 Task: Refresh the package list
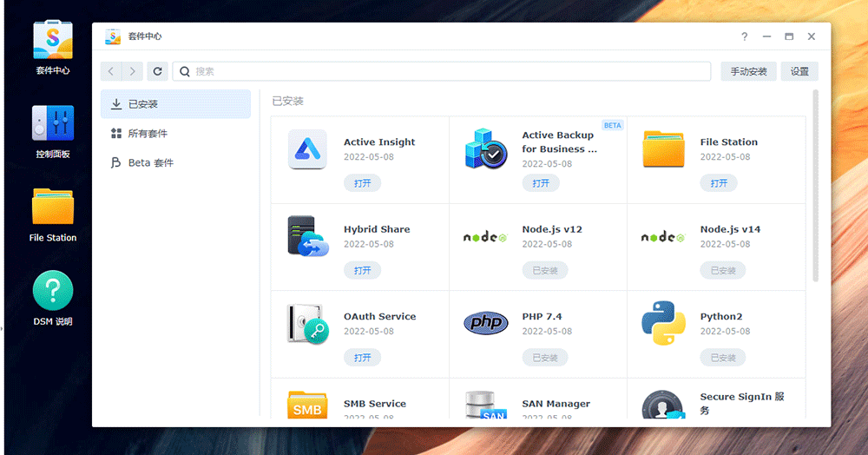pyautogui.click(x=157, y=71)
